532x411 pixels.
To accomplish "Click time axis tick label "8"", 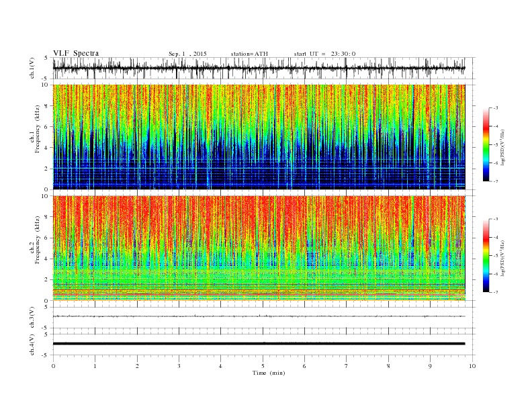I will click(388, 366).
